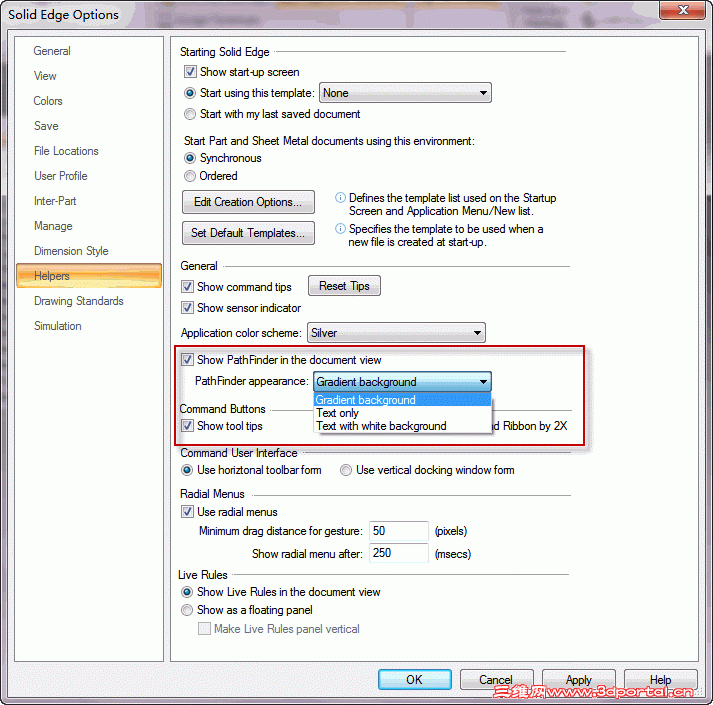
Task: Click Edit Creation Options button
Action: [248, 202]
